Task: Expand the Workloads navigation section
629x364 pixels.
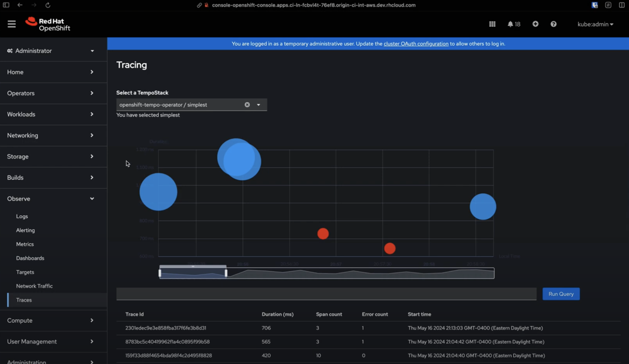Action: (x=51, y=114)
